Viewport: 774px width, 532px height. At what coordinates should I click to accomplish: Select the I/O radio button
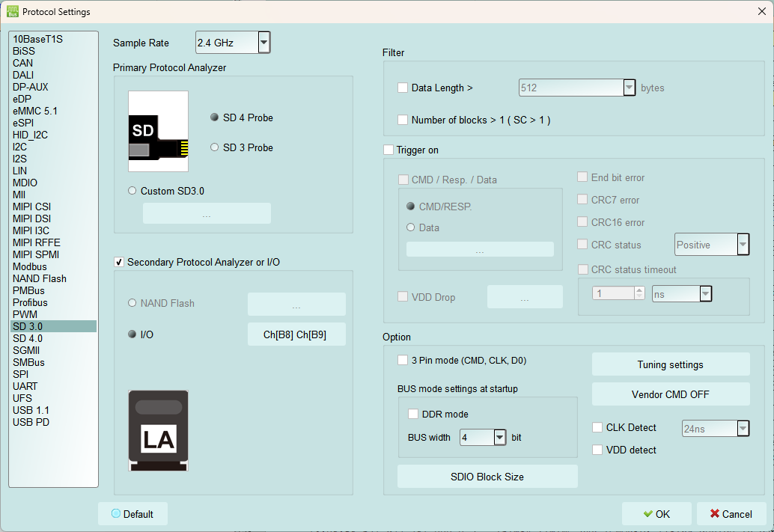pos(132,334)
